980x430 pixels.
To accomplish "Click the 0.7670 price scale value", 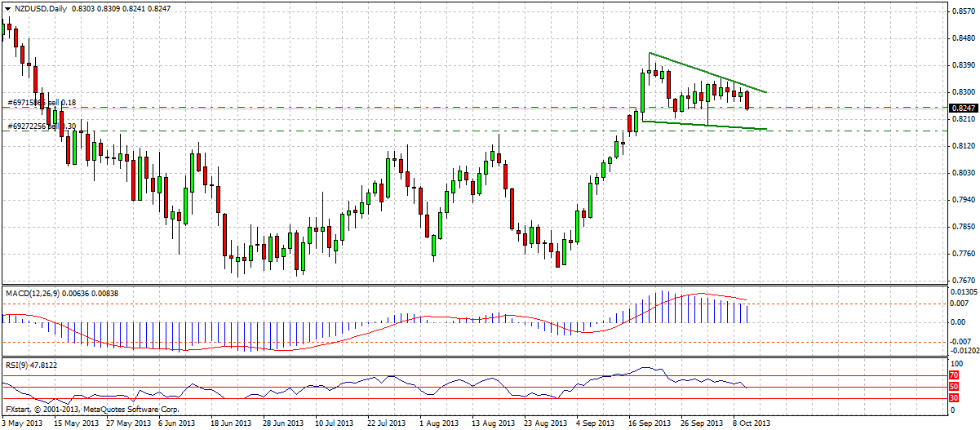I will click(962, 280).
